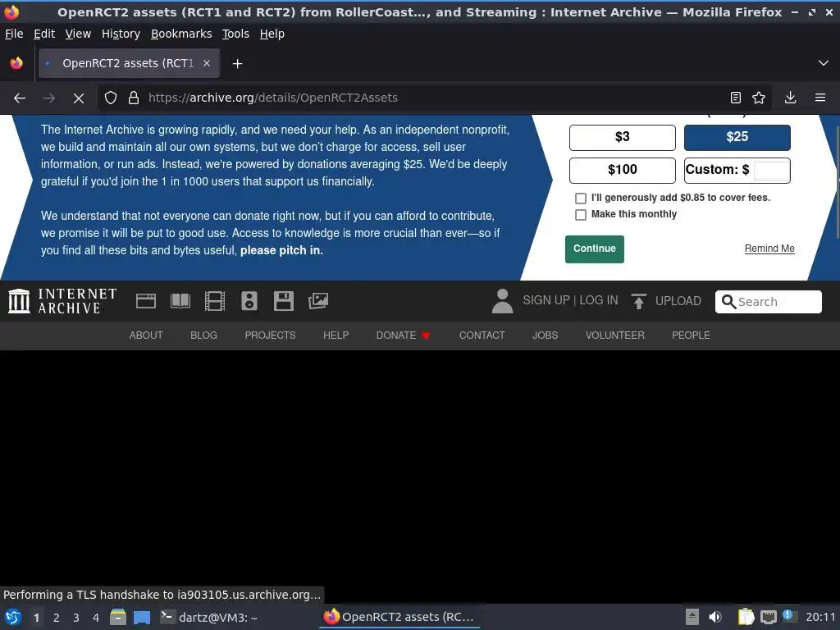Click the Firefox View icon
The height and width of the screenshot is (630, 840).
[16, 63]
